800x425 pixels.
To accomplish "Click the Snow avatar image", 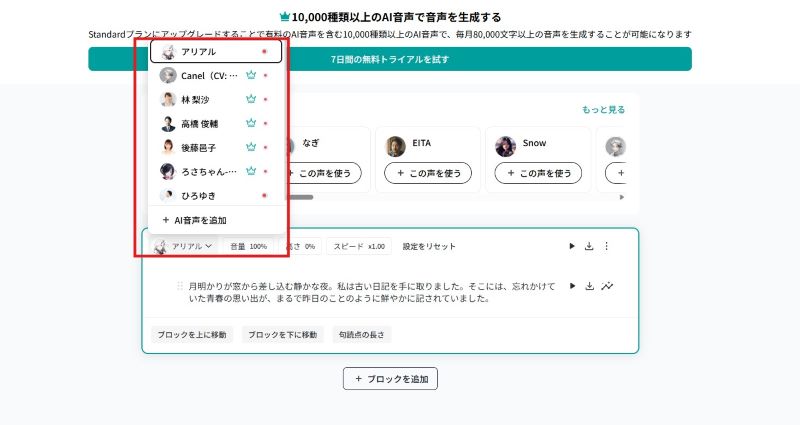I will pyautogui.click(x=505, y=146).
